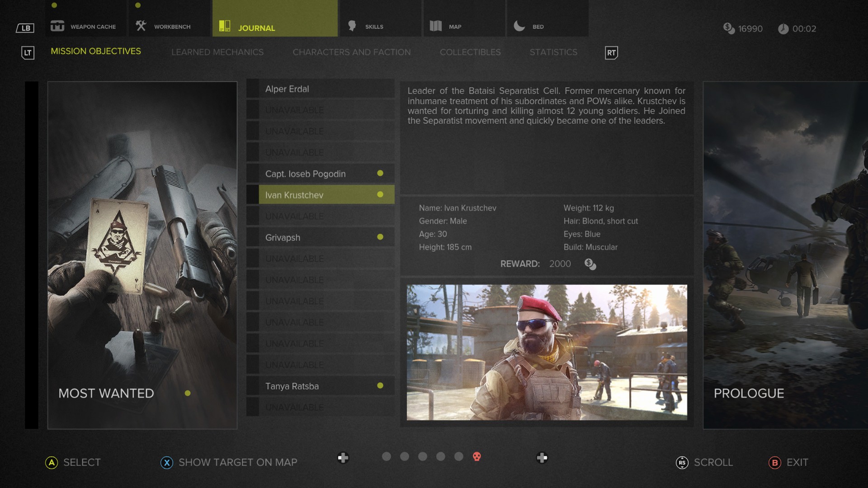The width and height of the screenshot is (868, 488).
Task: Click the journal book icon
Action: (x=225, y=26)
